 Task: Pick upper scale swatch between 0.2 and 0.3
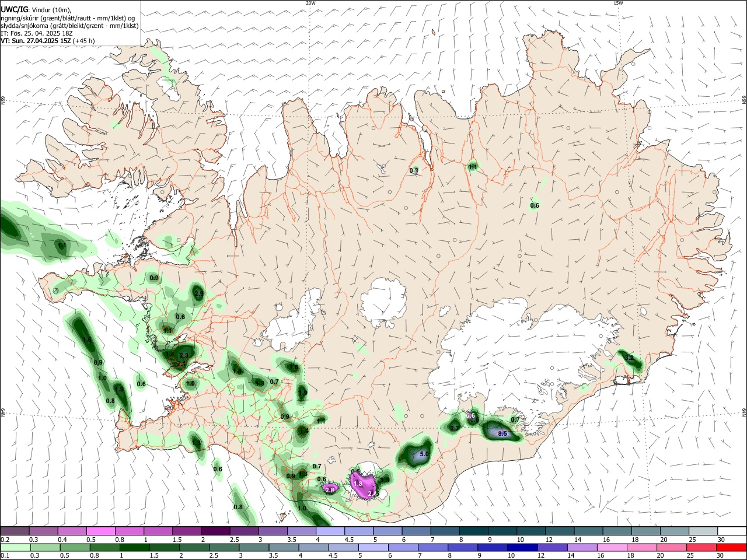tap(15, 531)
